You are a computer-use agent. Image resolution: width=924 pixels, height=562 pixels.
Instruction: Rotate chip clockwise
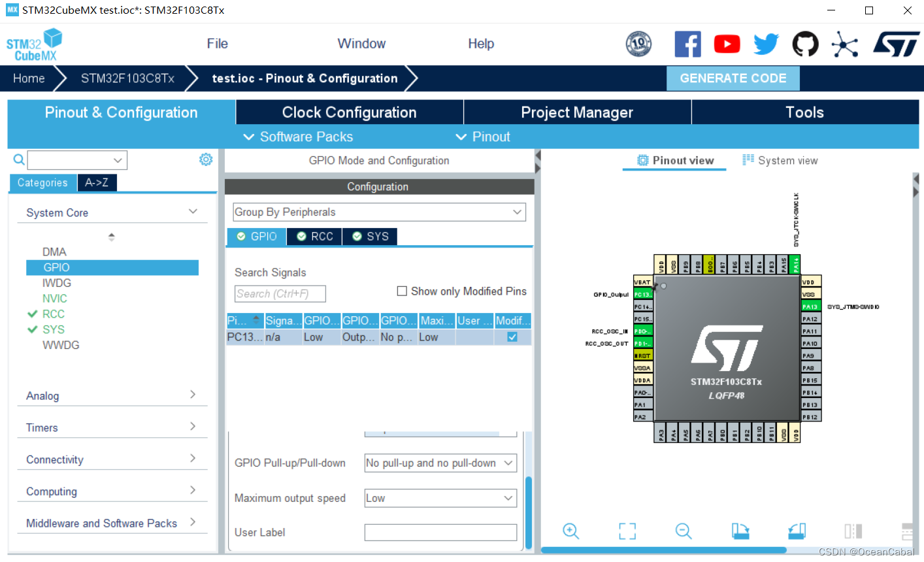740,531
